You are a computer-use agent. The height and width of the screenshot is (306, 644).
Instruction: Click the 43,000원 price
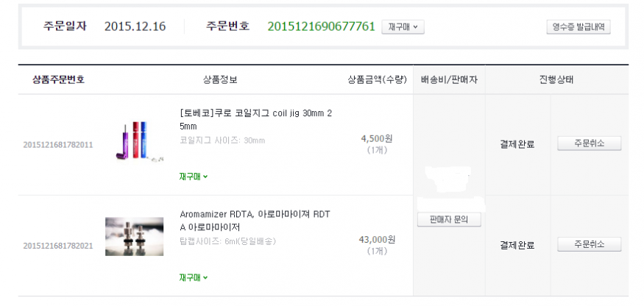[x=377, y=239]
